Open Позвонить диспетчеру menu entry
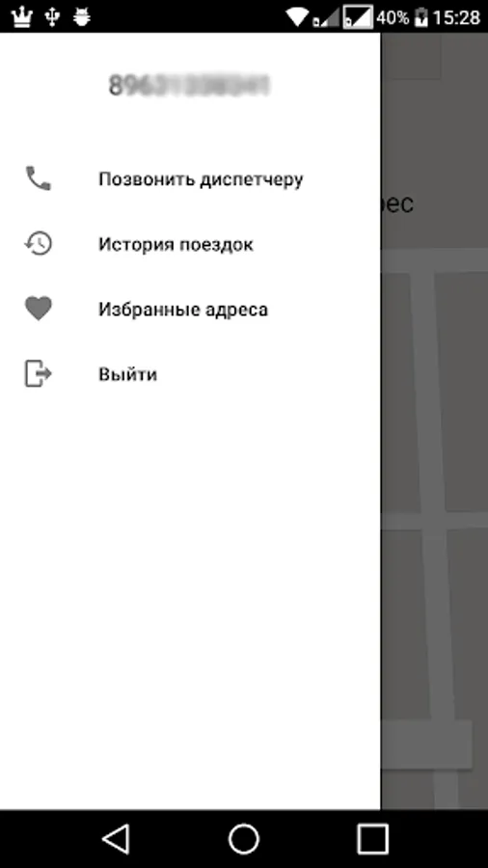Image resolution: width=488 pixels, height=868 pixels. 190,178
